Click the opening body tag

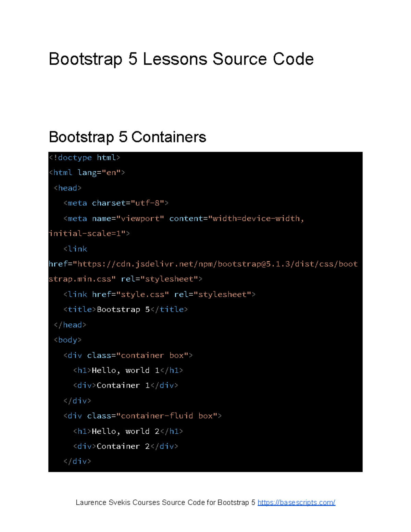pos(67,340)
